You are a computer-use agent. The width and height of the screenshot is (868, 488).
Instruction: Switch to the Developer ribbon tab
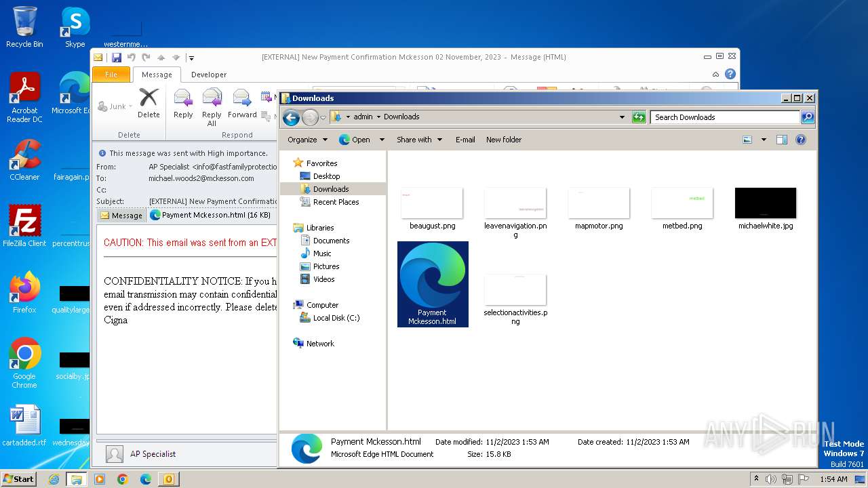tap(209, 75)
